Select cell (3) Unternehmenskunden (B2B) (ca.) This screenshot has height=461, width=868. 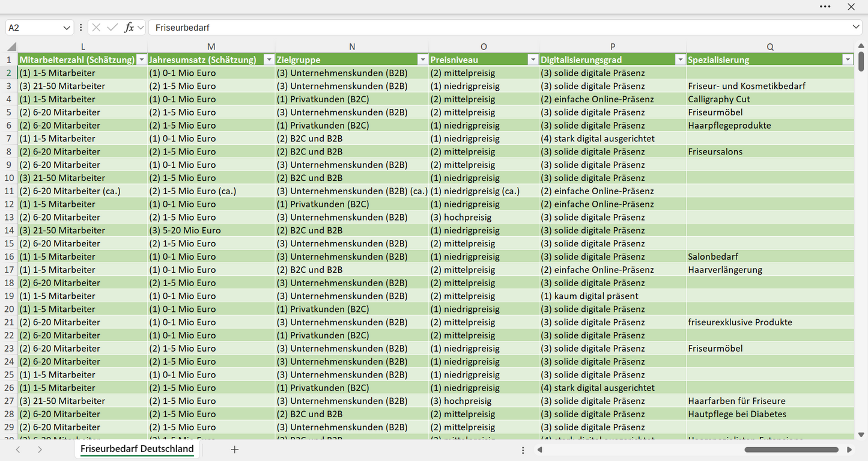352,191
